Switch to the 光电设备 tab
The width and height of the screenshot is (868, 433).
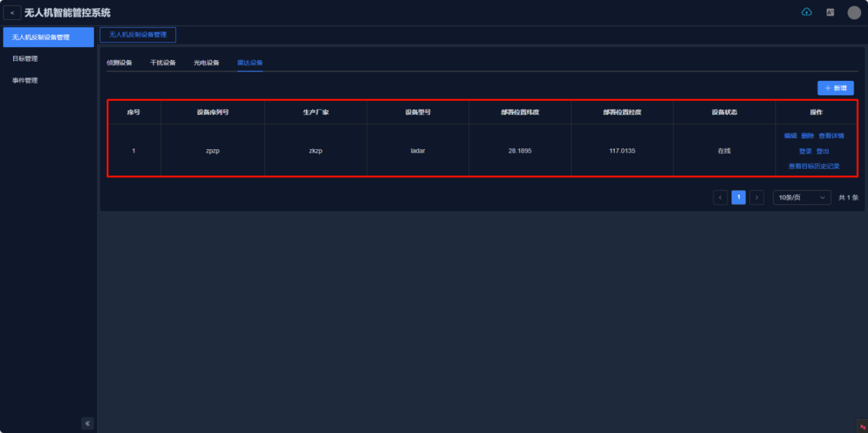click(206, 63)
